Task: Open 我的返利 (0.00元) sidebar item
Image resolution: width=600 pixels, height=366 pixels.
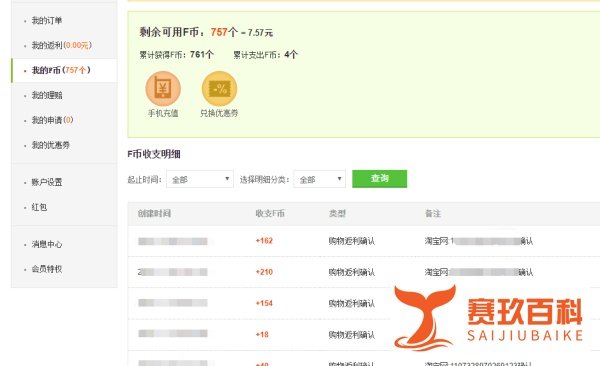Action: point(62,45)
